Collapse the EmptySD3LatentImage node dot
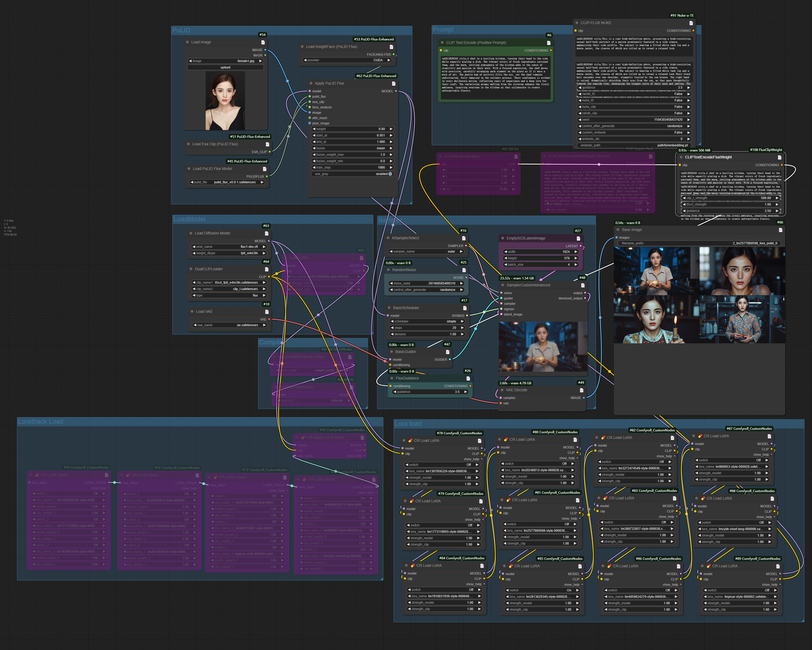Viewport: 812px width, 650px height. [x=503, y=238]
